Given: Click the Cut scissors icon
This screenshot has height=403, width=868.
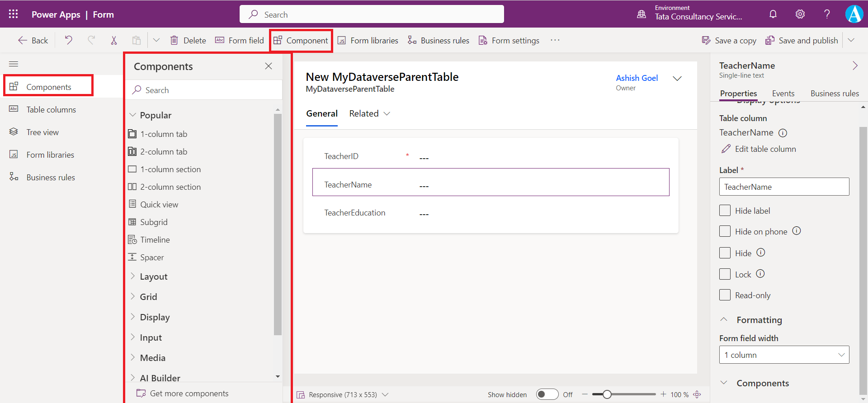Looking at the screenshot, I should (x=114, y=40).
